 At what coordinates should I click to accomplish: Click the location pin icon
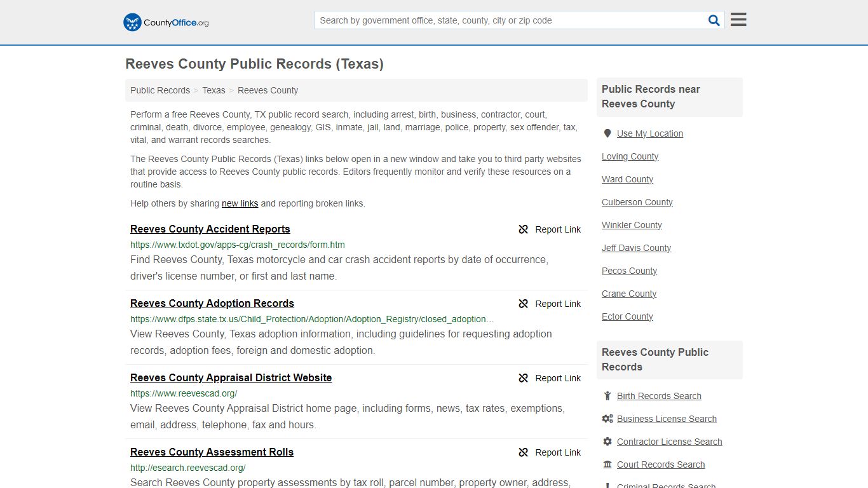(607, 133)
